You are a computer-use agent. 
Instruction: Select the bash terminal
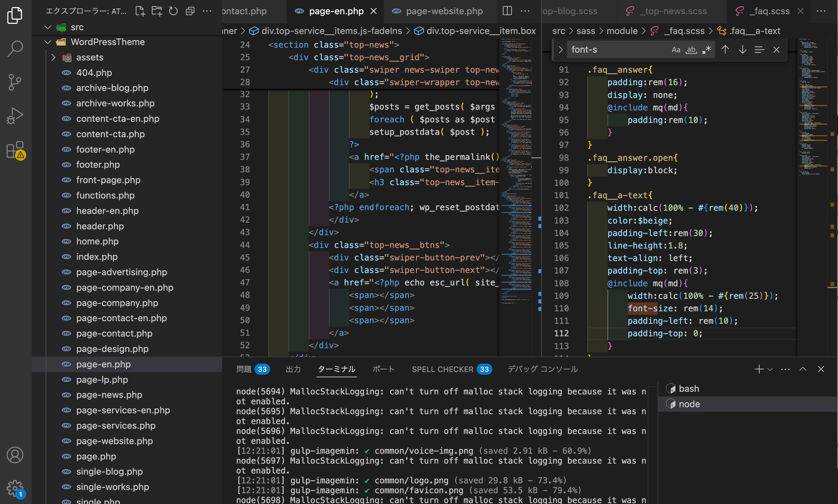coord(747,389)
